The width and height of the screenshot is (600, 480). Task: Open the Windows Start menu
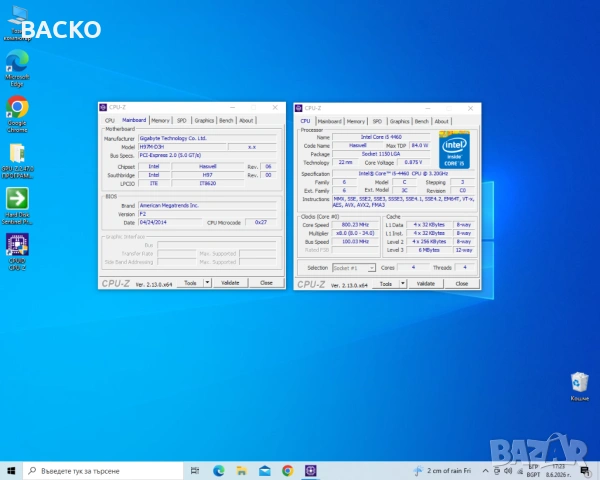point(11,471)
